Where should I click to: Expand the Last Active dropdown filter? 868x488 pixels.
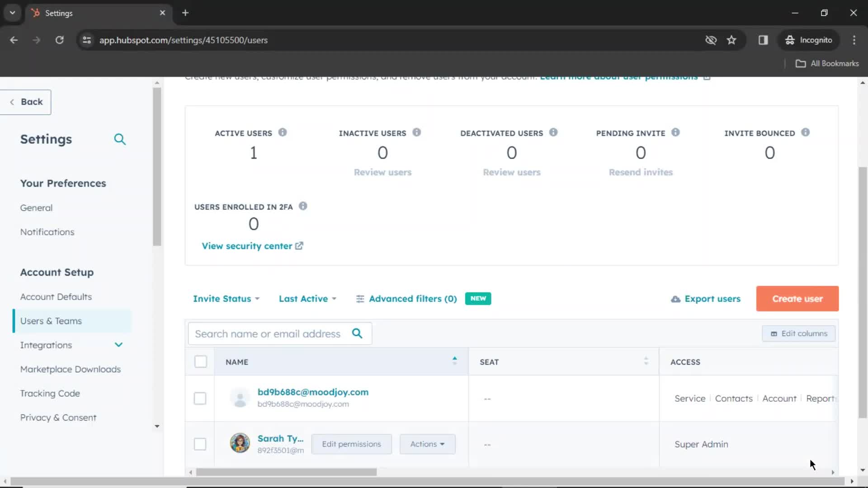point(307,299)
